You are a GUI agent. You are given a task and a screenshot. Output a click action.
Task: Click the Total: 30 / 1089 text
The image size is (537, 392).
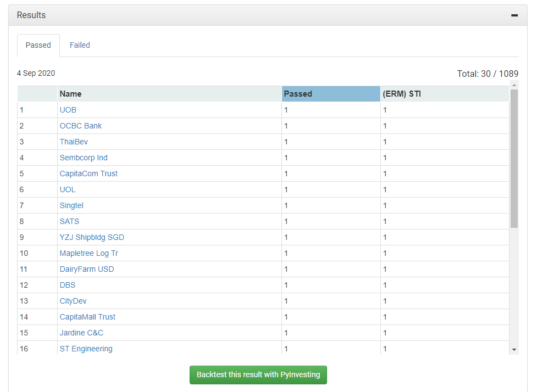pyautogui.click(x=488, y=74)
